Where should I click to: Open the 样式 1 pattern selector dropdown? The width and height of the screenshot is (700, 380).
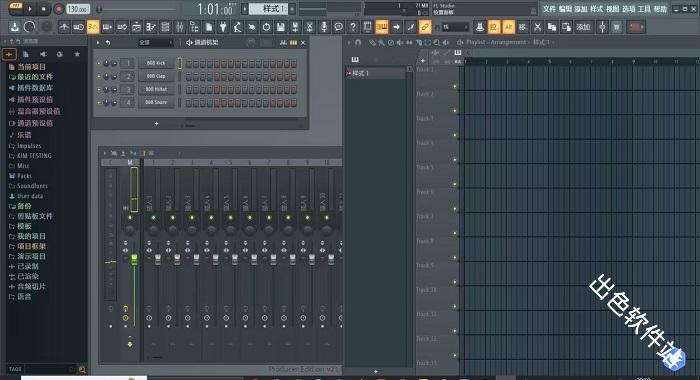coord(269,8)
